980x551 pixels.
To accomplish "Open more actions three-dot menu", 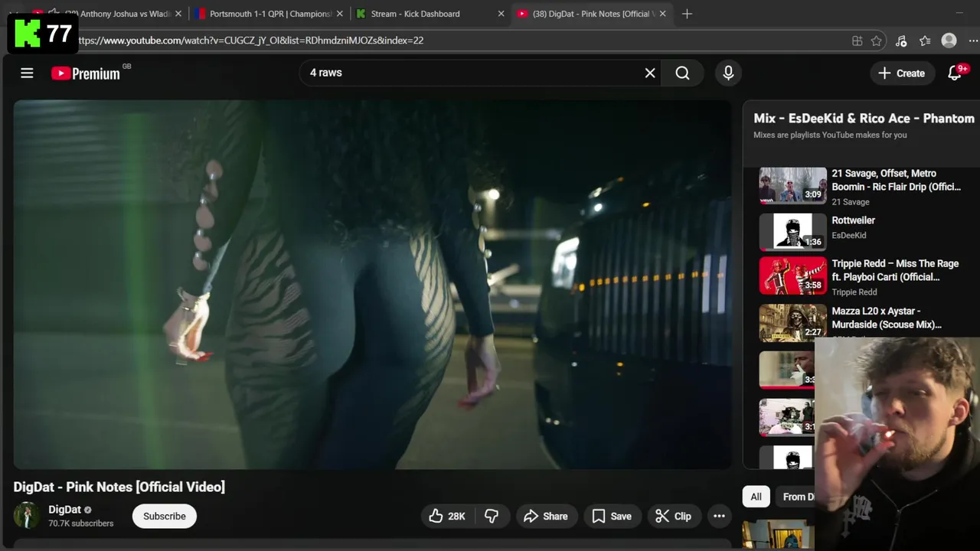I will pos(719,516).
